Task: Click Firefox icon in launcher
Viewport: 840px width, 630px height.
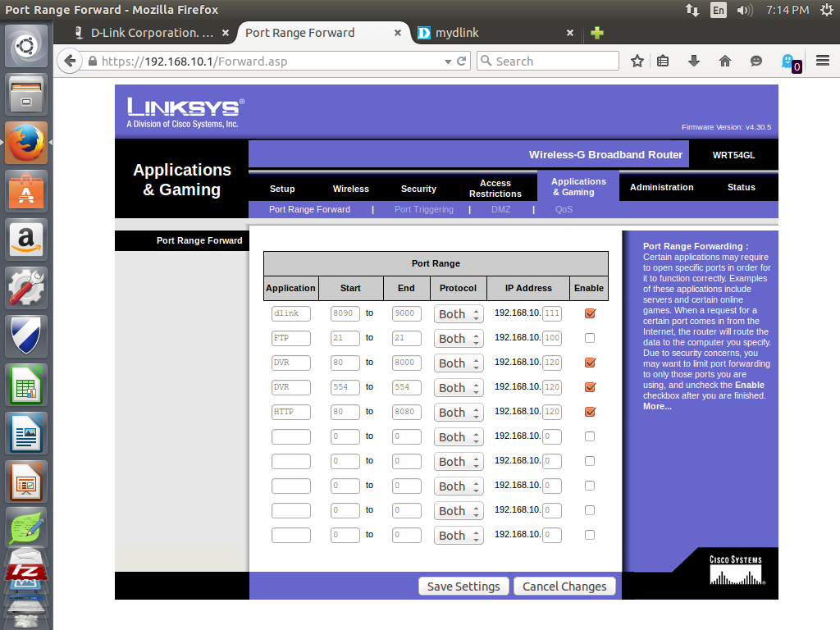Action: (x=26, y=143)
